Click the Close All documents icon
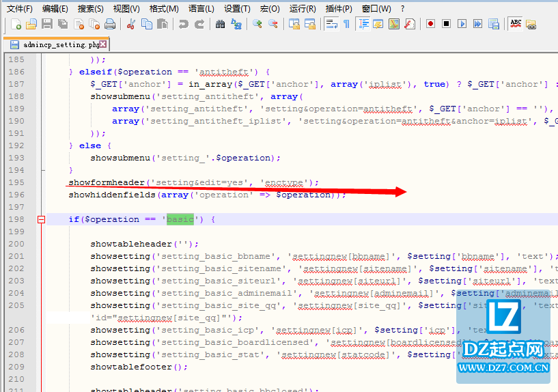558x392 pixels. [94, 24]
